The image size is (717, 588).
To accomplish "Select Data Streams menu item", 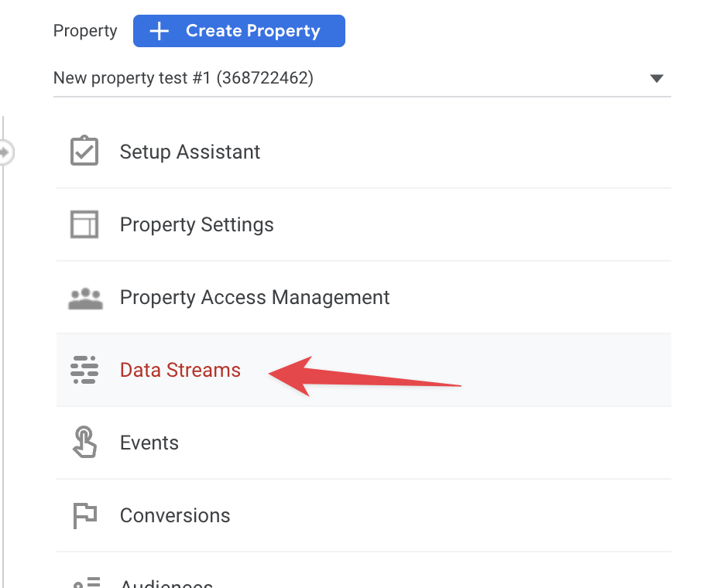I will point(363,370).
